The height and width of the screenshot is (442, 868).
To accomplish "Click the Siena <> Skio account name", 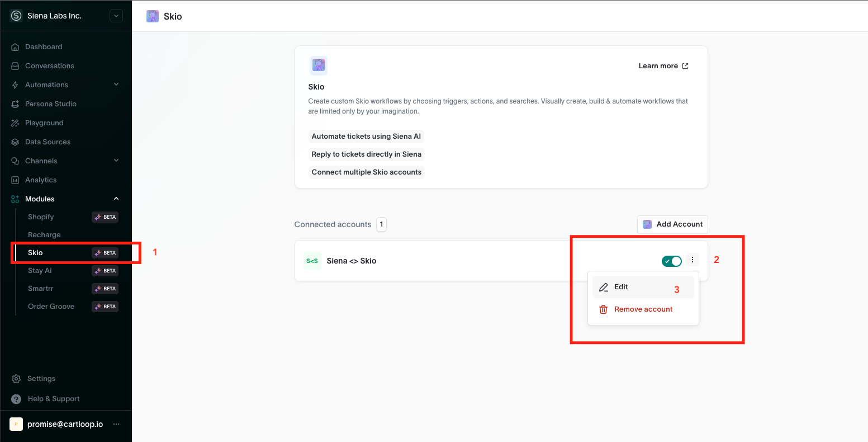I will coord(352,261).
